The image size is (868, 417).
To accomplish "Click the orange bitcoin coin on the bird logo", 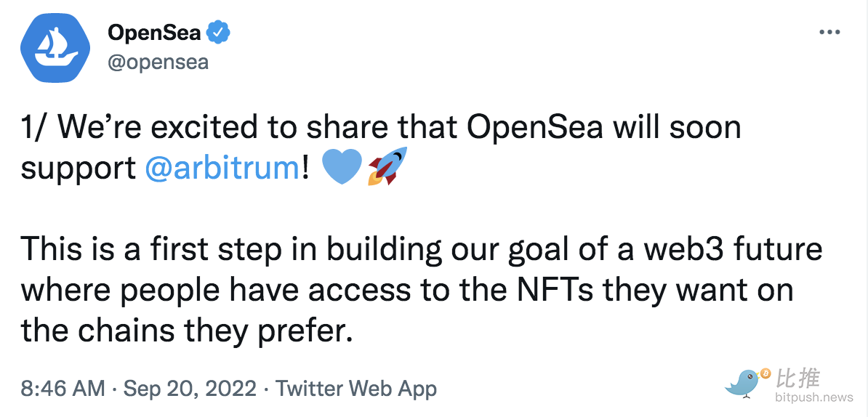I will 765,373.
